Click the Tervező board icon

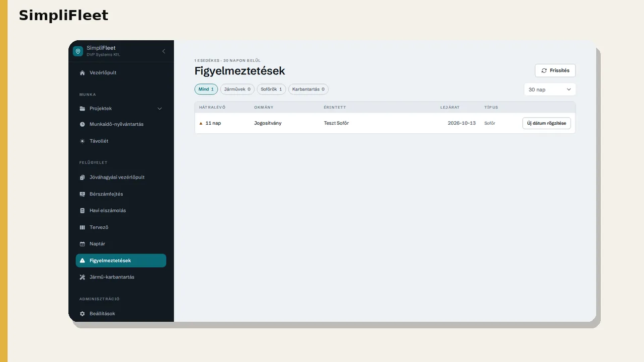[83, 227]
